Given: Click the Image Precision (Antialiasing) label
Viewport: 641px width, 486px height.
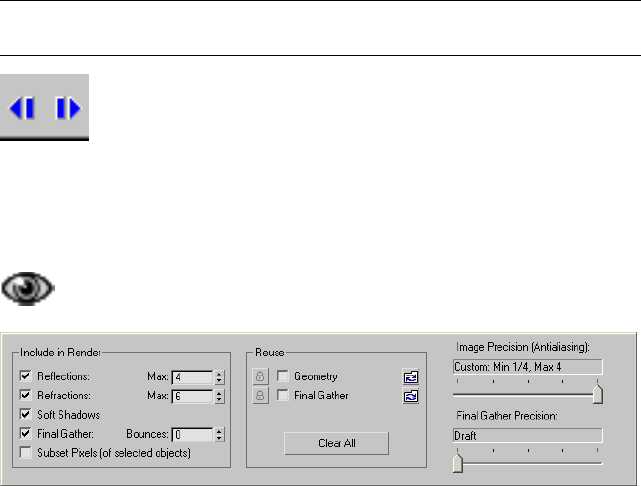Looking at the screenshot, I should coord(523,347).
